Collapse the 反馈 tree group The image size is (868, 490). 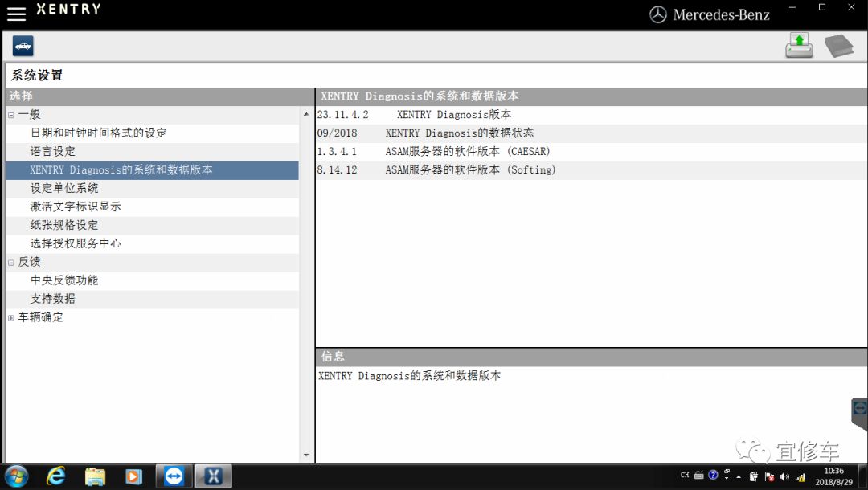pyautogui.click(x=11, y=263)
